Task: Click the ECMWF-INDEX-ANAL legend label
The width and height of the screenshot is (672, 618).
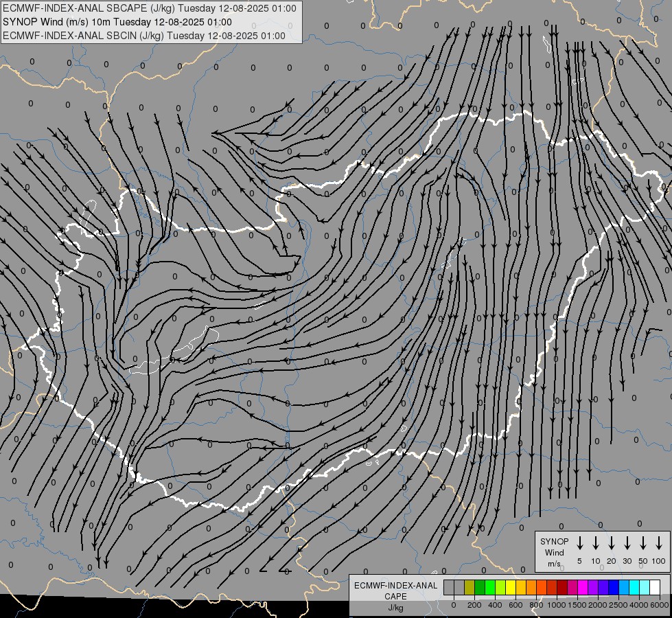Action: coord(395,586)
